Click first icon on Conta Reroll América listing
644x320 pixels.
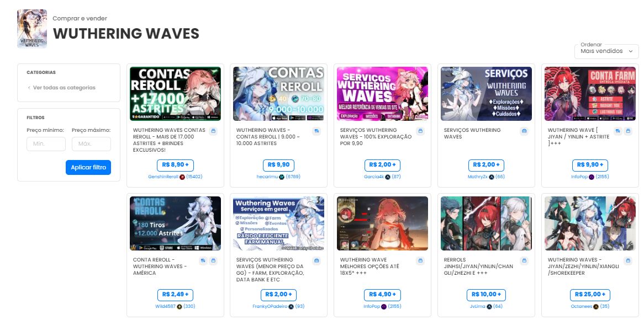(203, 261)
